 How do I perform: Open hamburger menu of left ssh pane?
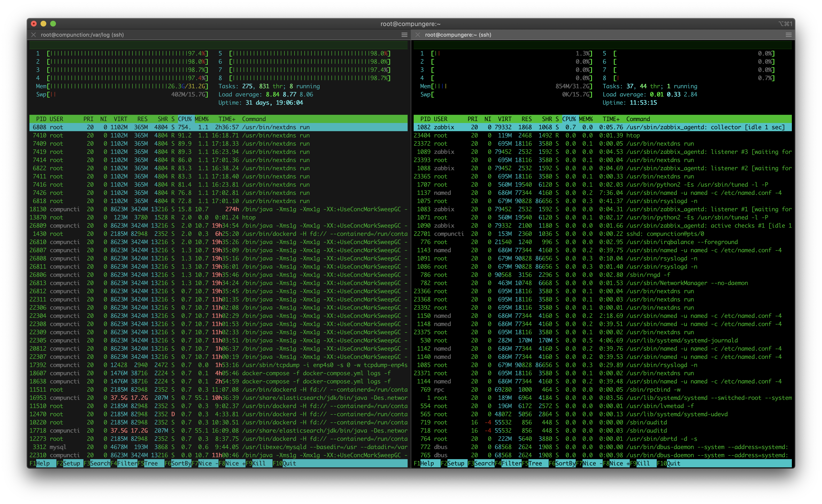(404, 35)
